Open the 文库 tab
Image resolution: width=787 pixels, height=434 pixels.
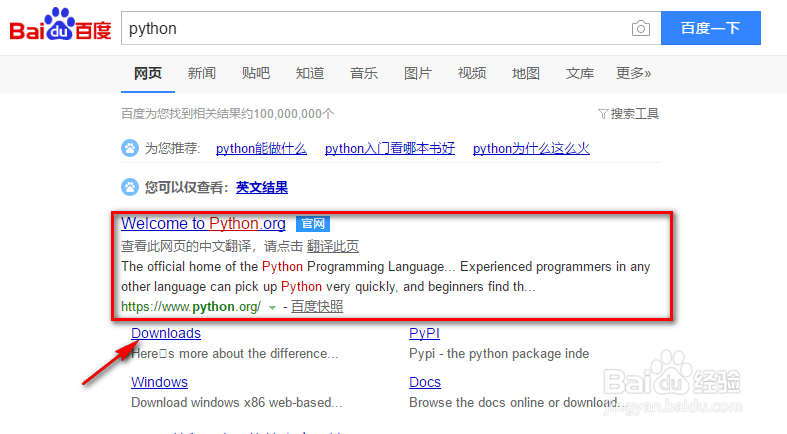(x=580, y=73)
